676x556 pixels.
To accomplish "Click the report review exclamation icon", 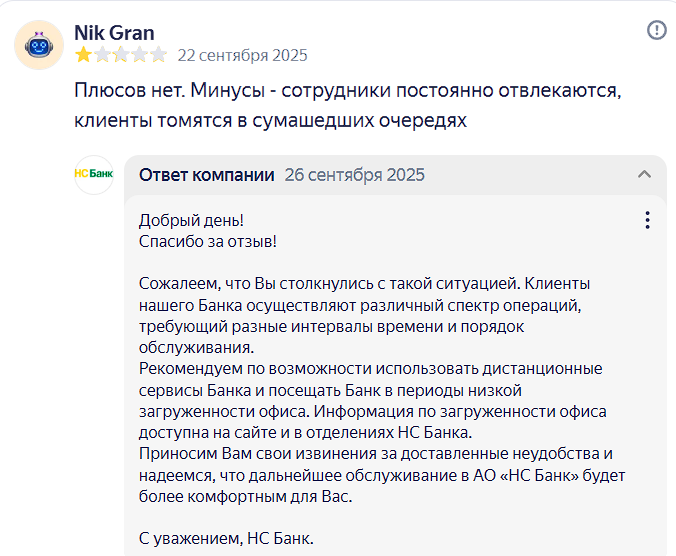I will (657, 31).
